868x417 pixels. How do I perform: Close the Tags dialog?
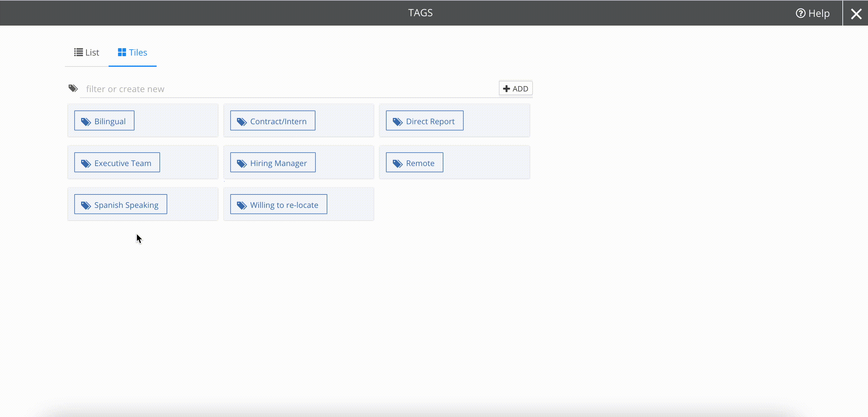click(856, 13)
